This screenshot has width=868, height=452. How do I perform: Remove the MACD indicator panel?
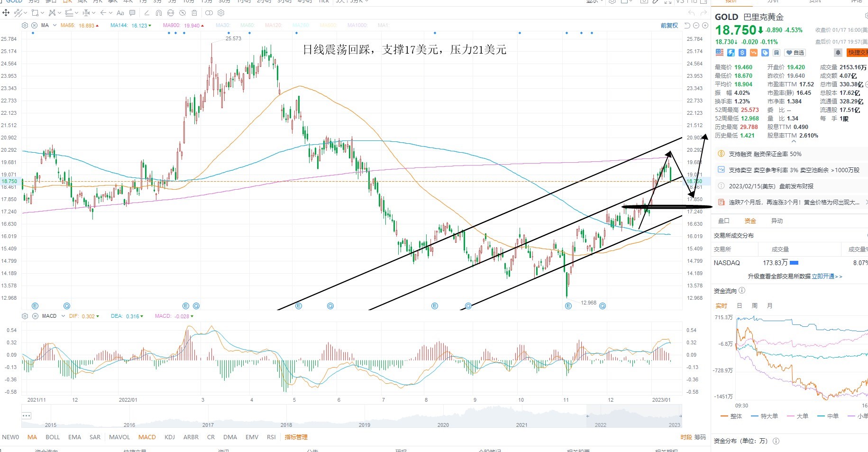click(35, 316)
